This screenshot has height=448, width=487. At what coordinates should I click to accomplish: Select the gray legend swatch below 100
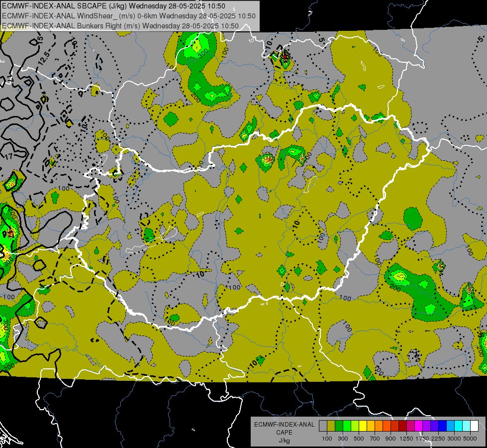click(323, 426)
